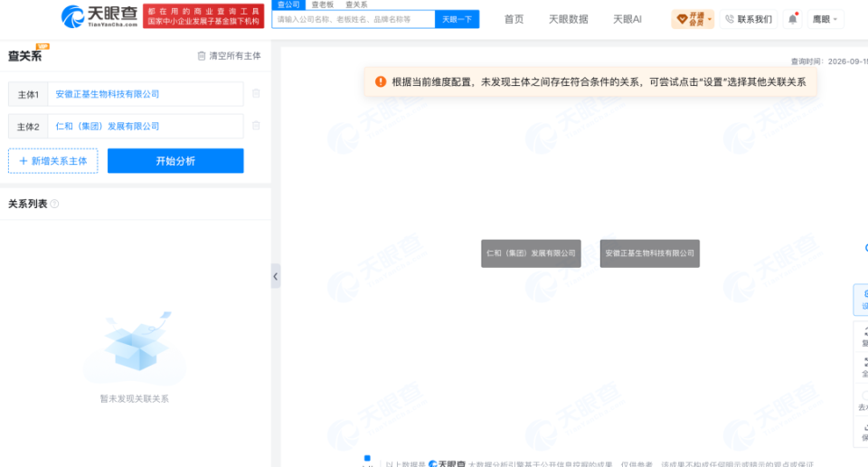
Task: Click the phone icon in 联系我们
Action: coord(730,19)
